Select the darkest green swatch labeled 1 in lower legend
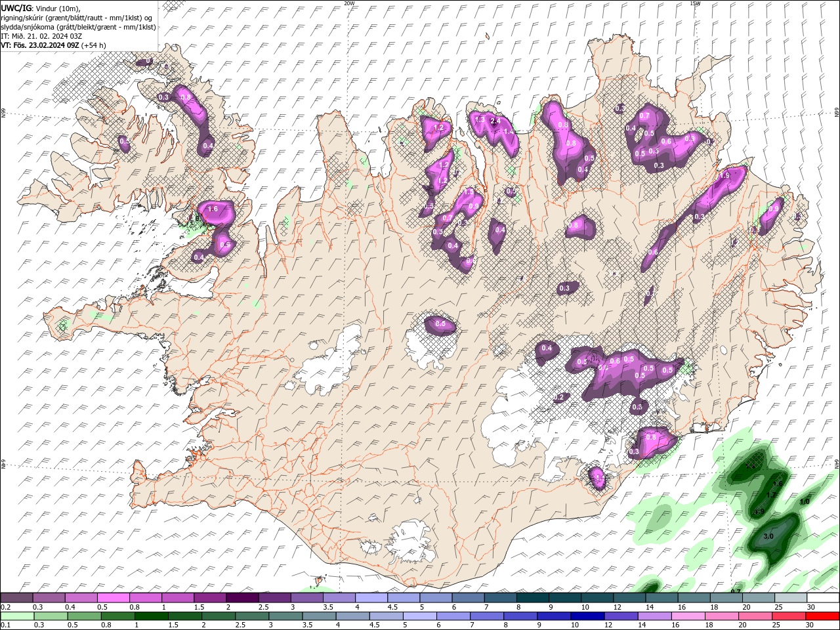The image size is (840, 630). [x=151, y=616]
